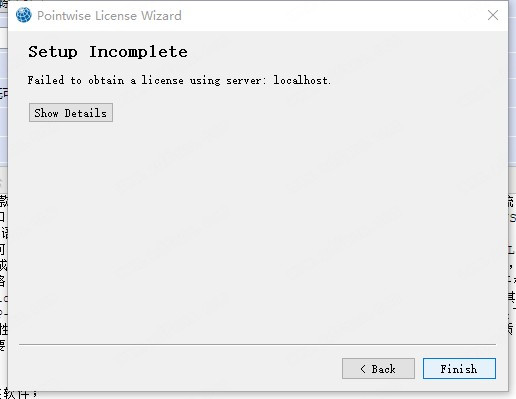
Task: Click the word Setup in the heading
Action: (53, 52)
